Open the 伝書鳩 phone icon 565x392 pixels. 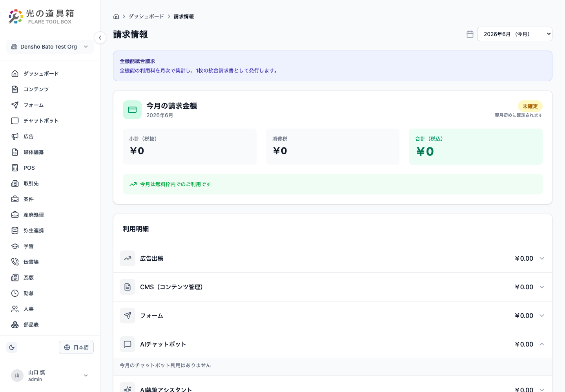tap(15, 262)
